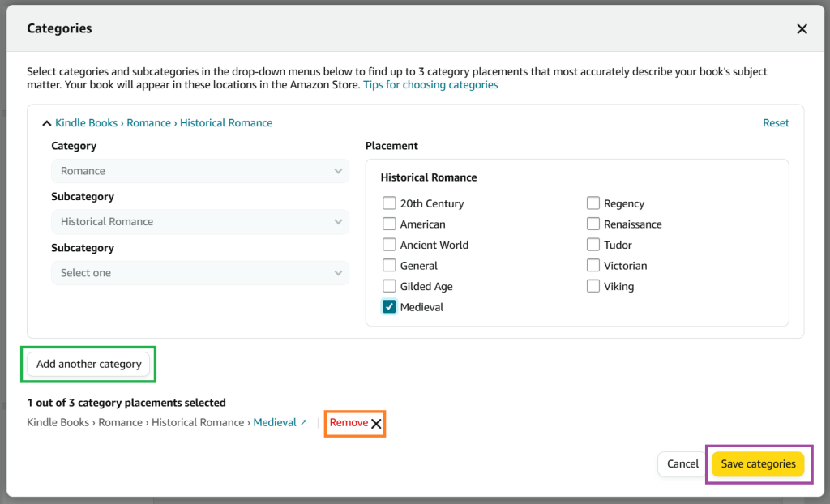Image resolution: width=830 pixels, height=504 pixels.
Task: Enable the Gilded Age placement
Action: point(389,286)
